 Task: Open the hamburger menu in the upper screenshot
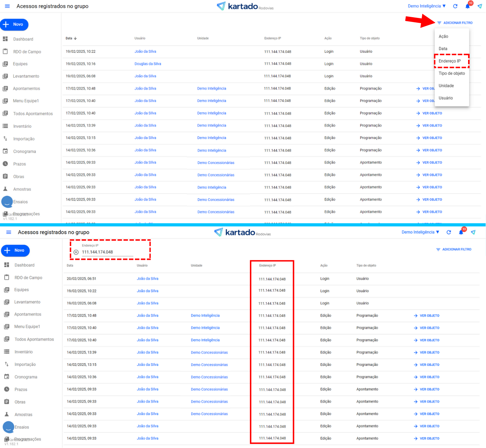point(7,6)
